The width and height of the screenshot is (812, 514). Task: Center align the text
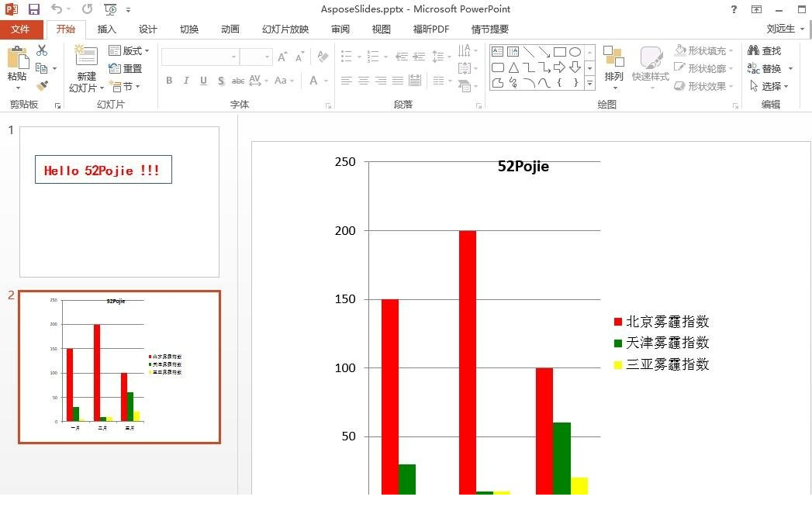pyautogui.click(x=364, y=81)
